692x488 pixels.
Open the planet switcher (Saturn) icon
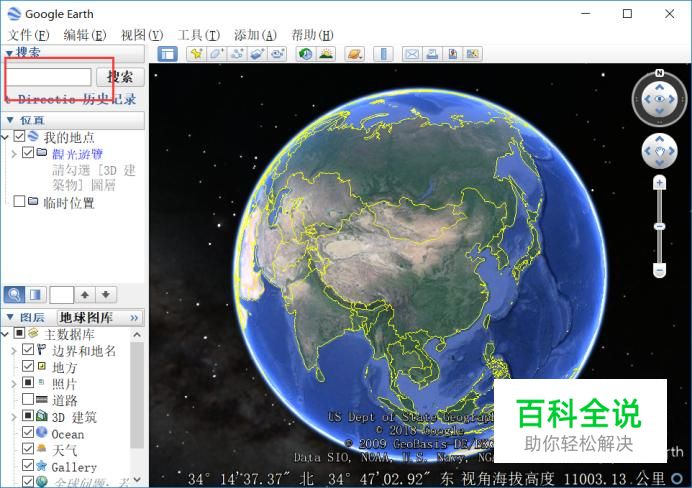[x=355, y=54]
